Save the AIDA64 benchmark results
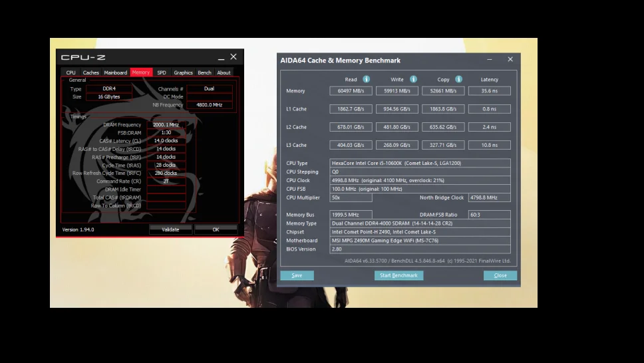 tap(297, 275)
